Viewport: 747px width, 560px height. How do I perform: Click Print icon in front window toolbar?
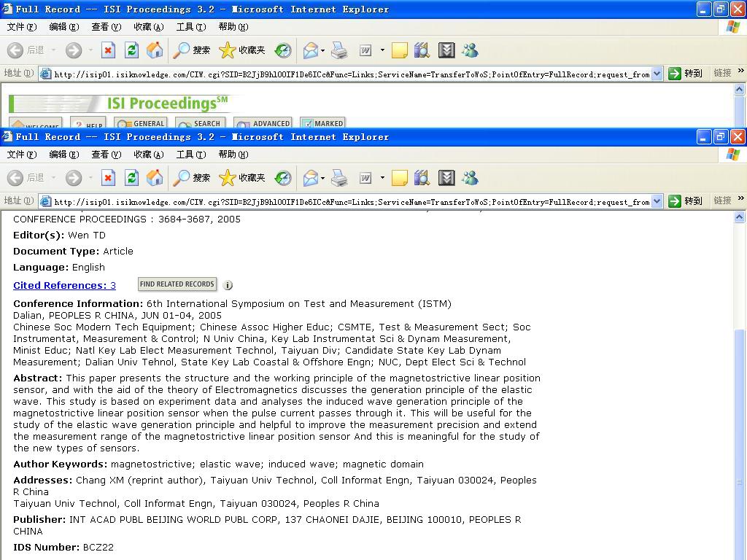[339, 178]
